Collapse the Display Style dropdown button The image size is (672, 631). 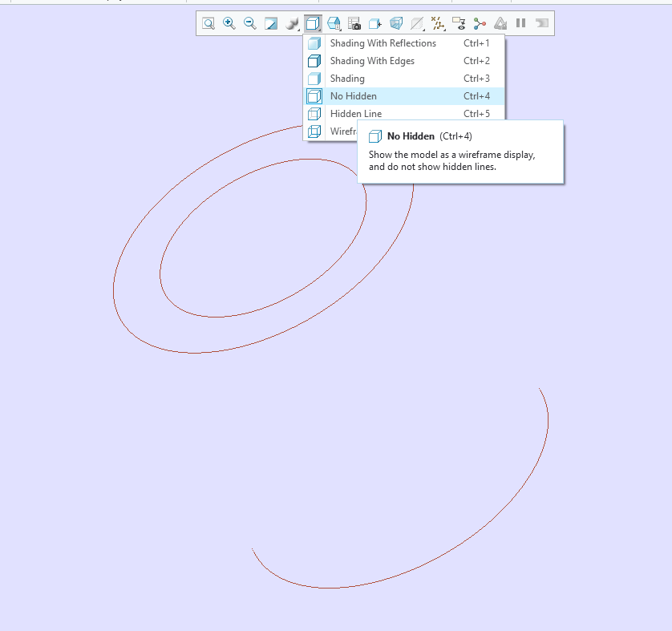coord(313,23)
